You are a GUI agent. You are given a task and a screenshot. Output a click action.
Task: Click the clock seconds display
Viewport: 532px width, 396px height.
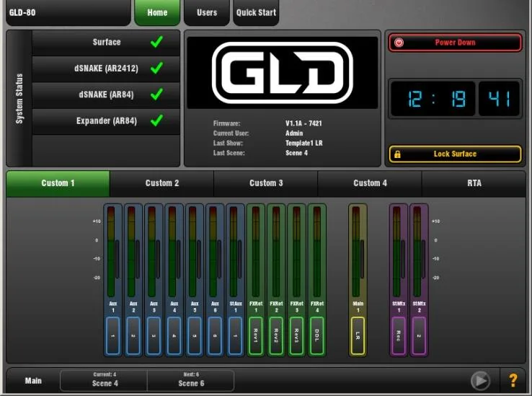click(x=499, y=99)
